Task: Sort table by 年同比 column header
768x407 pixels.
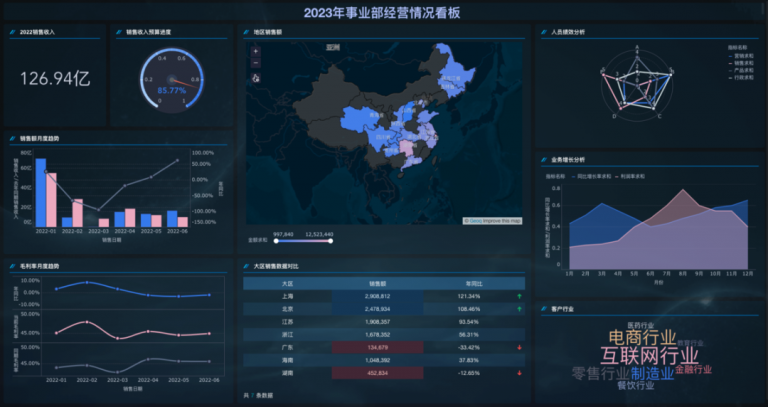Action: point(474,284)
